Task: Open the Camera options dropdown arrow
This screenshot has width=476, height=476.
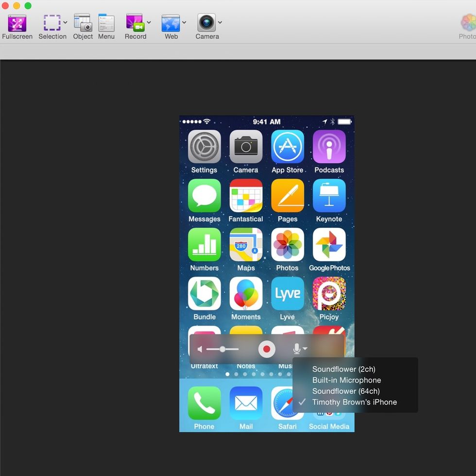Action: click(x=220, y=22)
